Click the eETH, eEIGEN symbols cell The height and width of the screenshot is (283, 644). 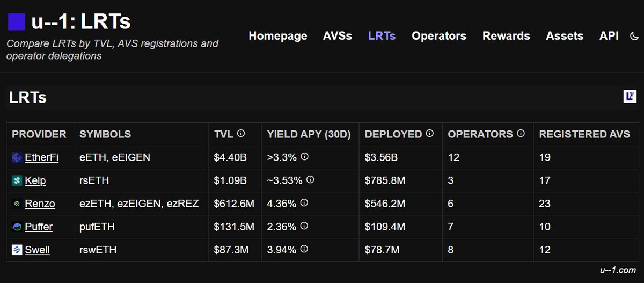pyautogui.click(x=115, y=157)
